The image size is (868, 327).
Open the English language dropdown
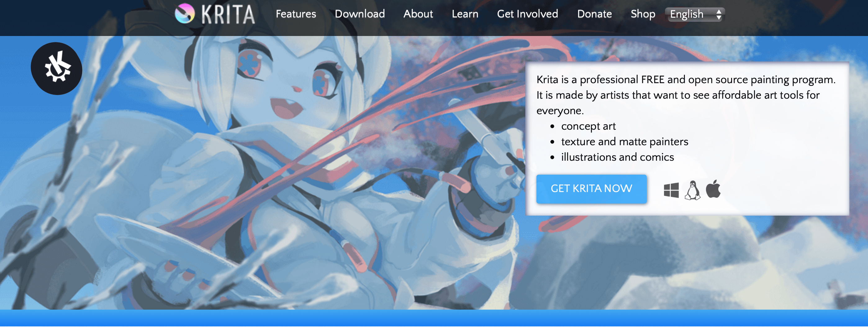coord(695,14)
